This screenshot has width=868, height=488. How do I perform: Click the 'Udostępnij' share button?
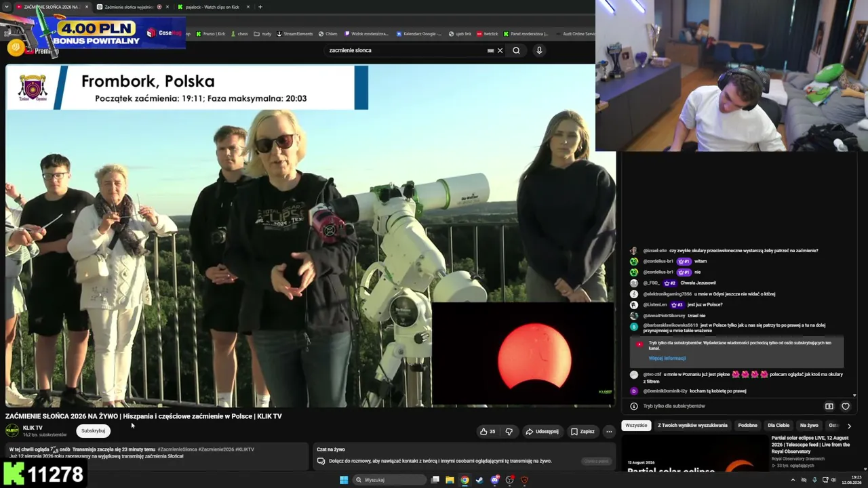(x=542, y=432)
